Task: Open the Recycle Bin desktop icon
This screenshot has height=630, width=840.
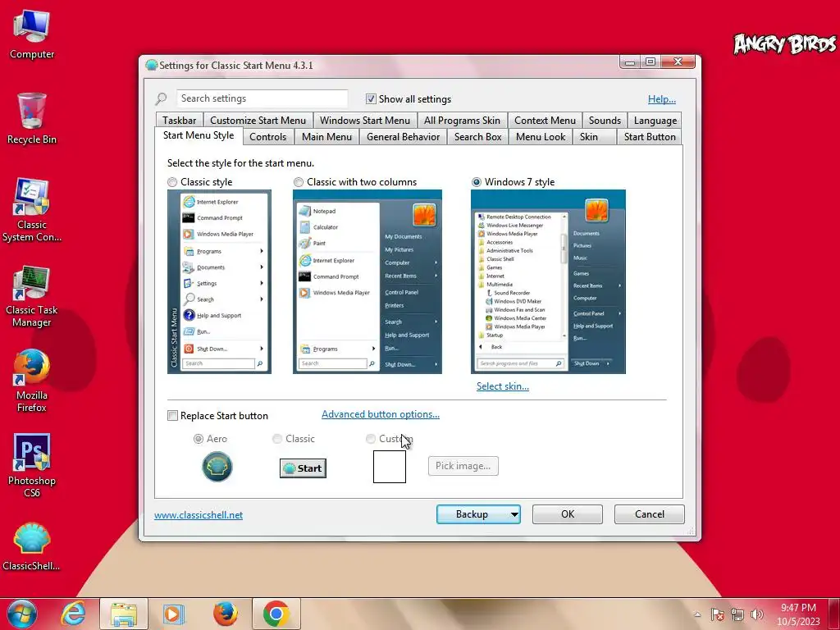Action: tap(32, 119)
